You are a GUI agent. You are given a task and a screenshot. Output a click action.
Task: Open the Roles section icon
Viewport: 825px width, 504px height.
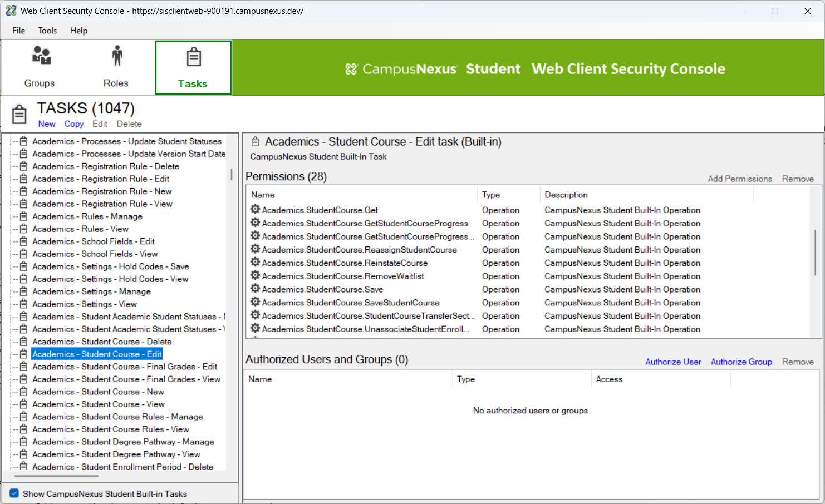[x=117, y=56]
